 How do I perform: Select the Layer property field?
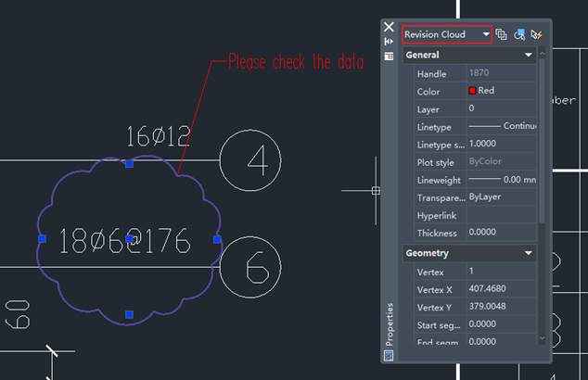[x=499, y=108]
